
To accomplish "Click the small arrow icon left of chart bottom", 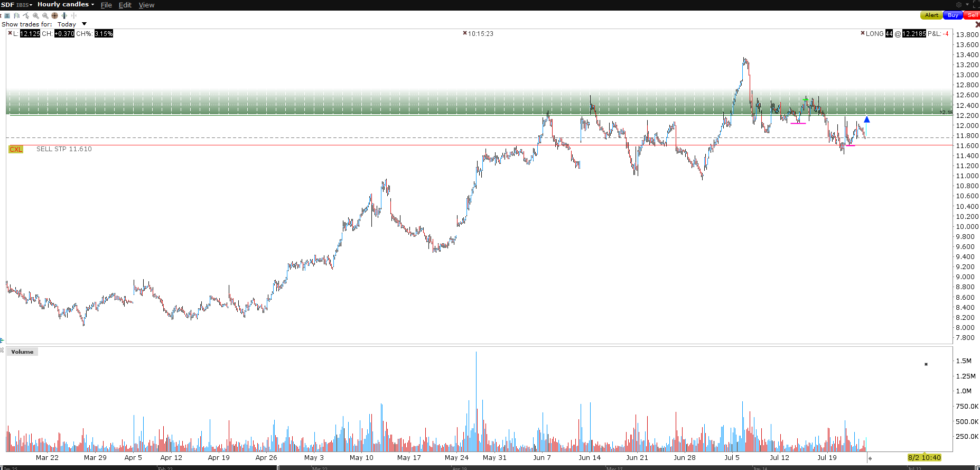I will 2,340.
